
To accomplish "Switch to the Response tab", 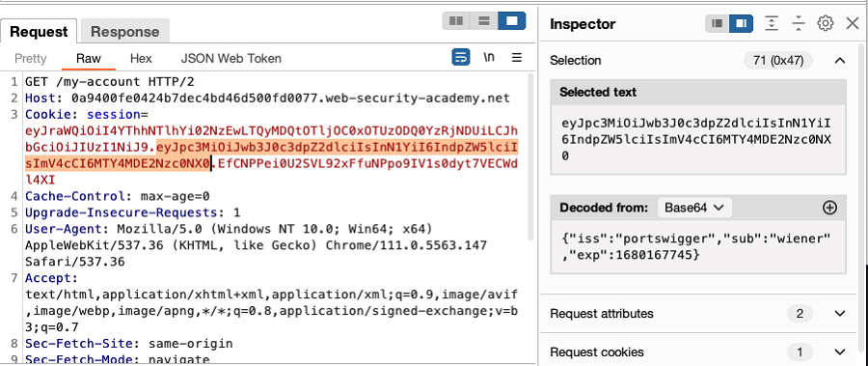I will coord(125,32).
